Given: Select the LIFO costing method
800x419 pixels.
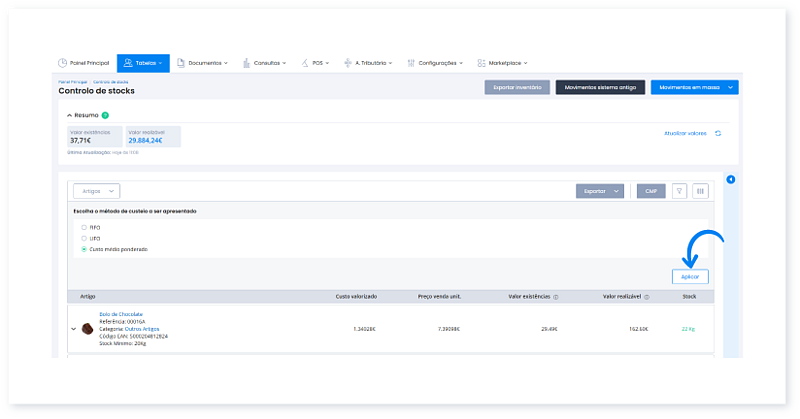Looking at the screenshot, I should (84, 238).
